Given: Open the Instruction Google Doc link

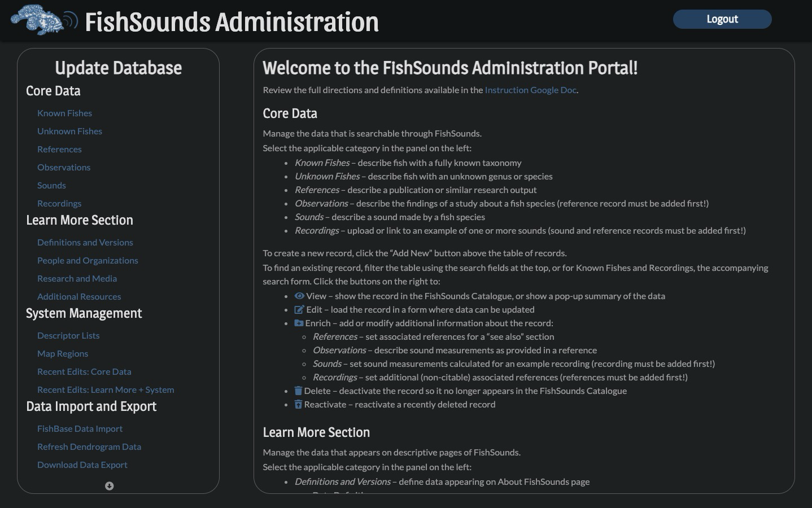Looking at the screenshot, I should pyautogui.click(x=530, y=90).
